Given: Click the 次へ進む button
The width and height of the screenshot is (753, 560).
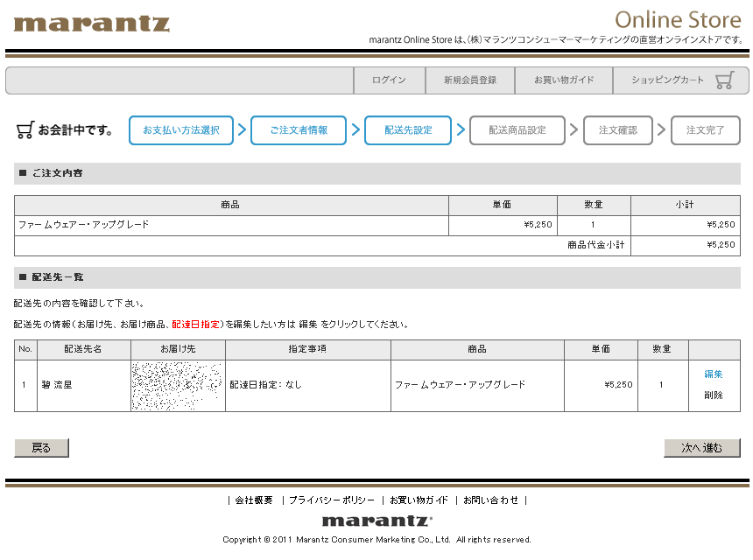Looking at the screenshot, I should tap(701, 448).
